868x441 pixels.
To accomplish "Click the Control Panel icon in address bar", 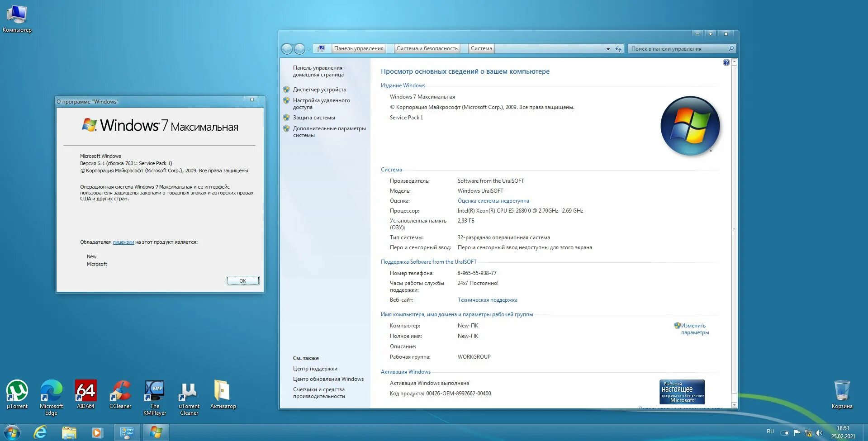I will click(321, 48).
